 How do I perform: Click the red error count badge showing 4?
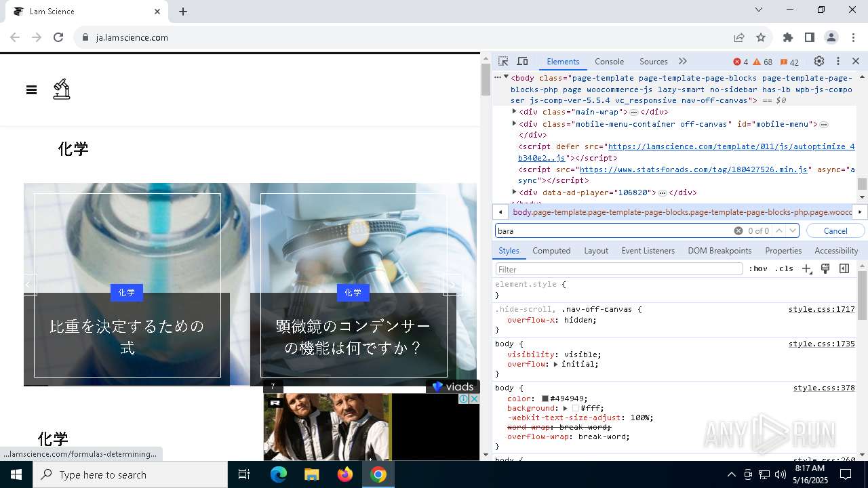pyautogui.click(x=741, y=62)
